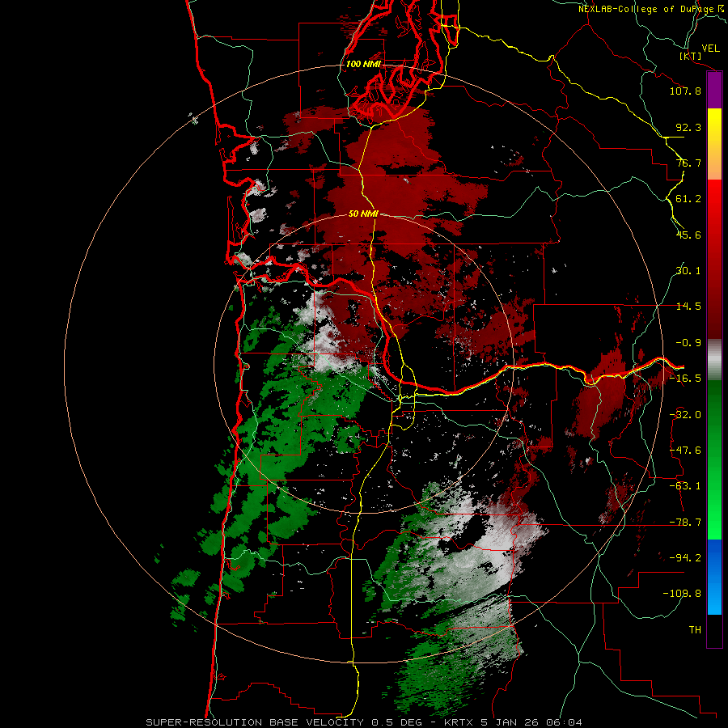The width and height of the screenshot is (728, 728).
Task: Select the 61.2 legend value
Action: coord(688,199)
